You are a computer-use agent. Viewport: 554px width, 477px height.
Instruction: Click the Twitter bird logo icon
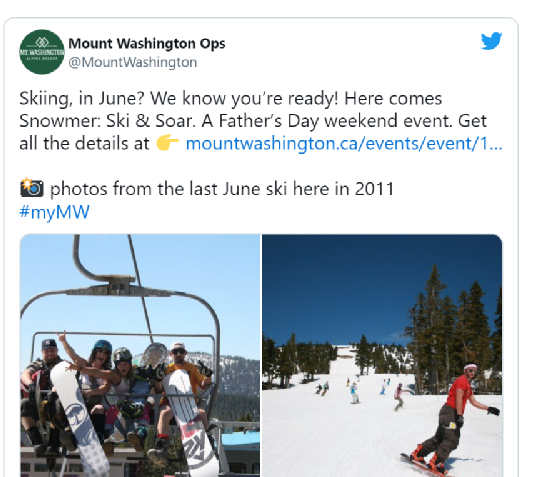[491, 41]
